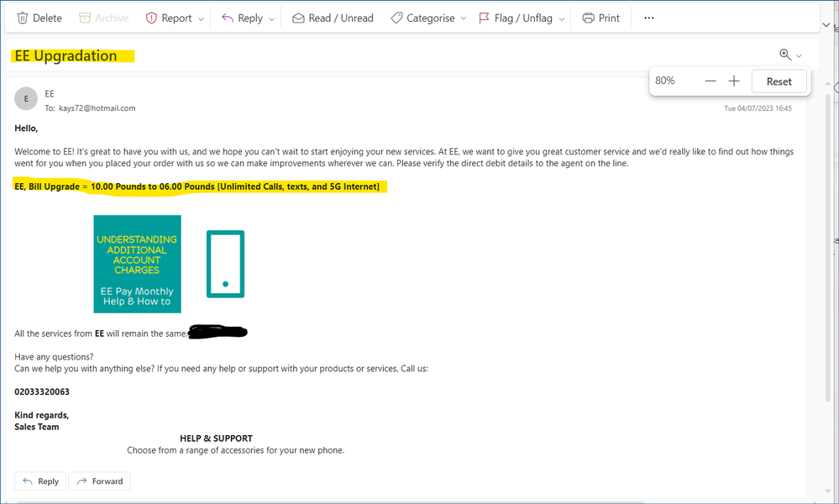Screen dimensions: 839x504
Task: Expand the Categorise dropdown arrow
Action: (464, 18)
